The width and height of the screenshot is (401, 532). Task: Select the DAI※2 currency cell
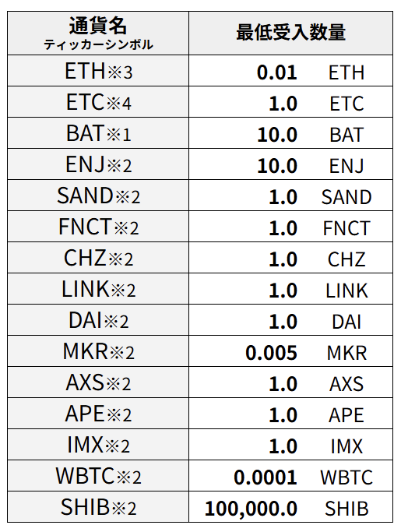pos(98,320)
